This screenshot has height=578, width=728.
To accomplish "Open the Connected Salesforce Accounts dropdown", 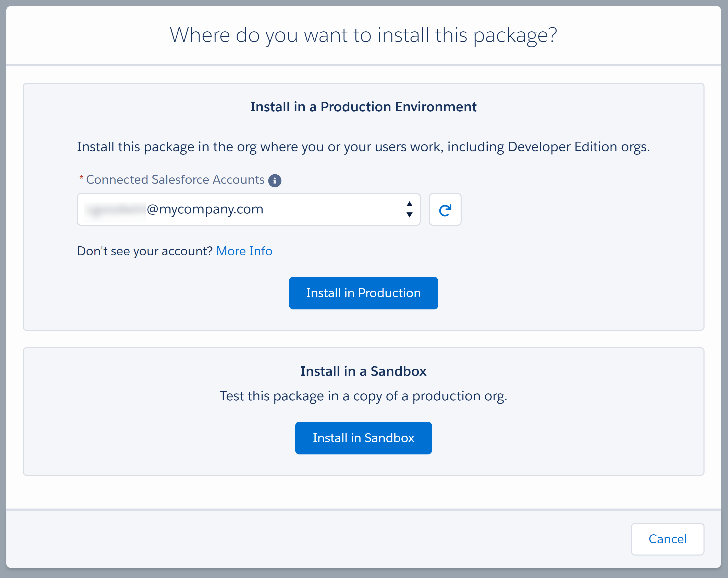I will (249, 209).
